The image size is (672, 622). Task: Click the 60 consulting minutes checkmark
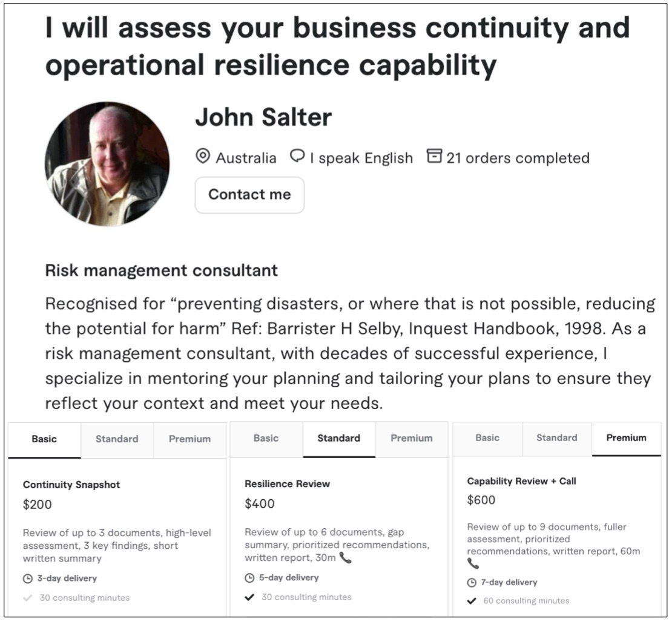(x=472, y=601)
